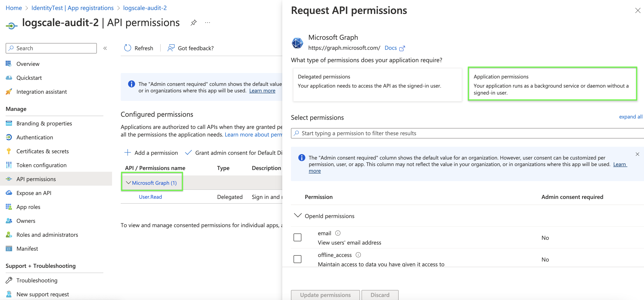644x300 pixels.
Task: Dismiss the admin consent info banner
Action: point(637,154)
